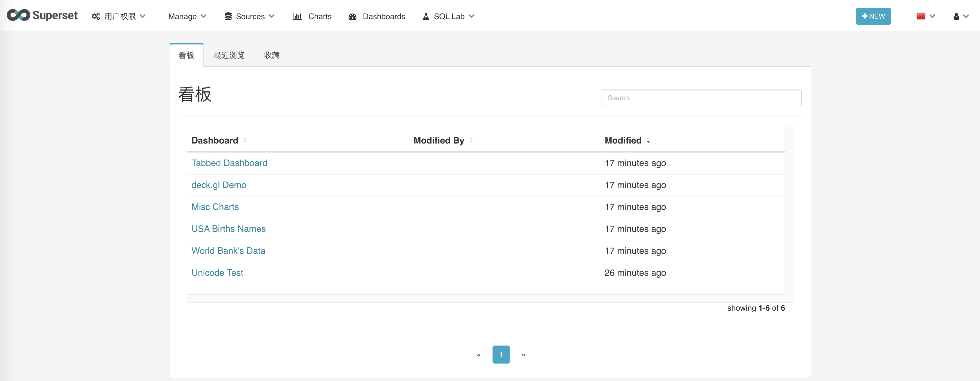Click the gears icon beside 用户权限
The image size is (980, 381).
(x=96, y=16)
